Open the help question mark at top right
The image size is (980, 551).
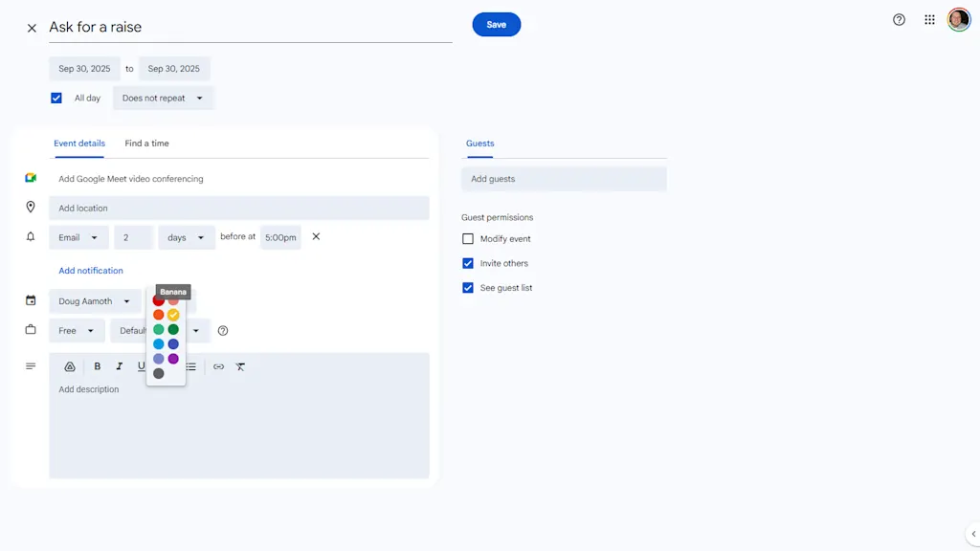tap(899, 20)
